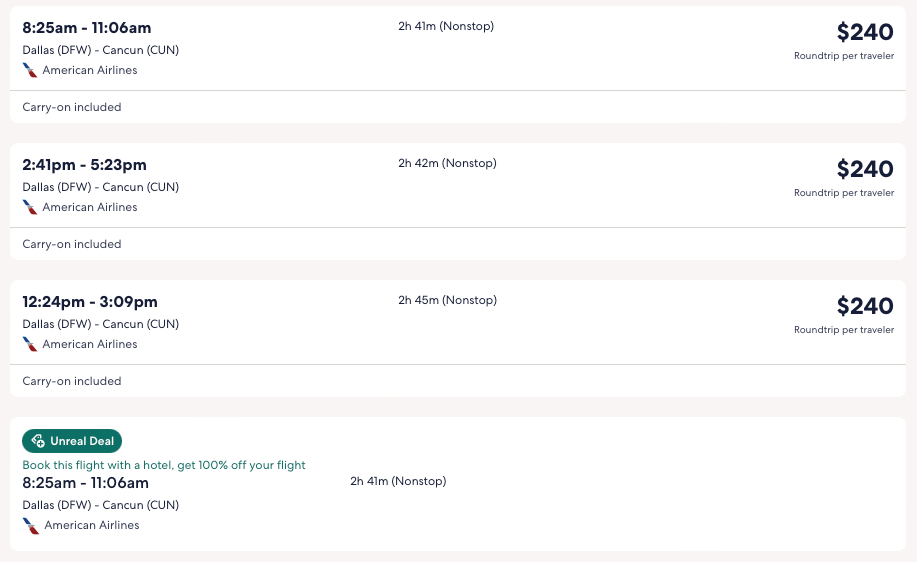Screen dimensions: 917x562
Task: Click the "2h 45m (Nonstop)" duration label
Action: (447, 300)
